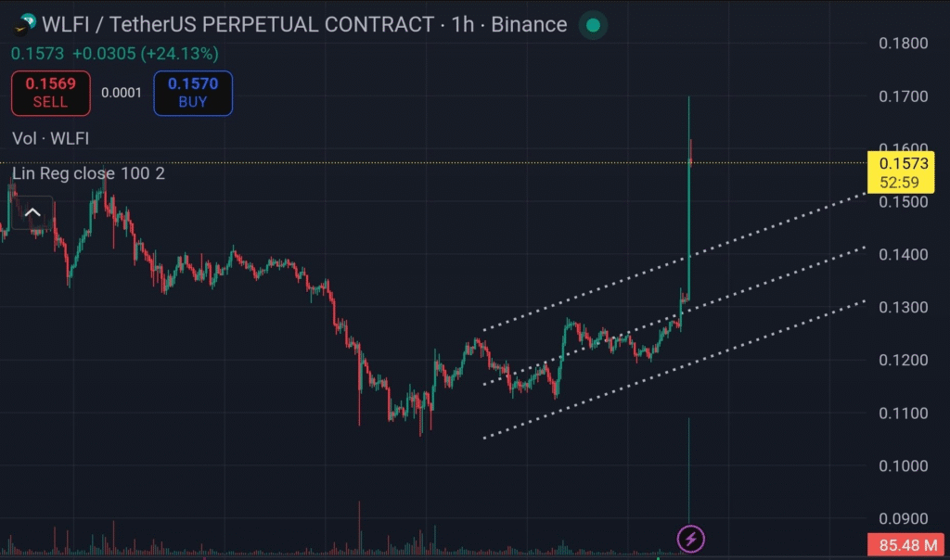Image resolution: width=950 pixels, height=560 pixels.
Task: Select the Lin Reg close 100 2 legend
Action: [x=88, y=173]
